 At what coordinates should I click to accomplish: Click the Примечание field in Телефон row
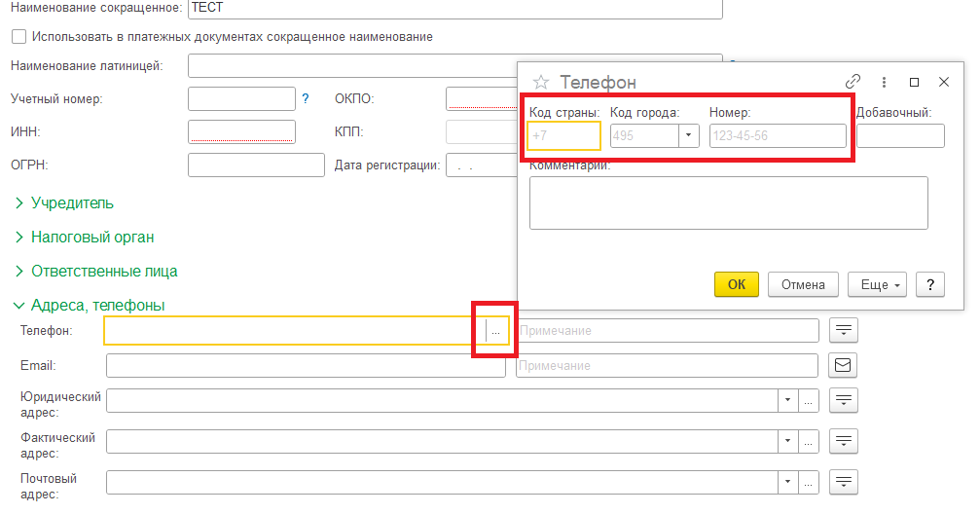tap(668, 331)
